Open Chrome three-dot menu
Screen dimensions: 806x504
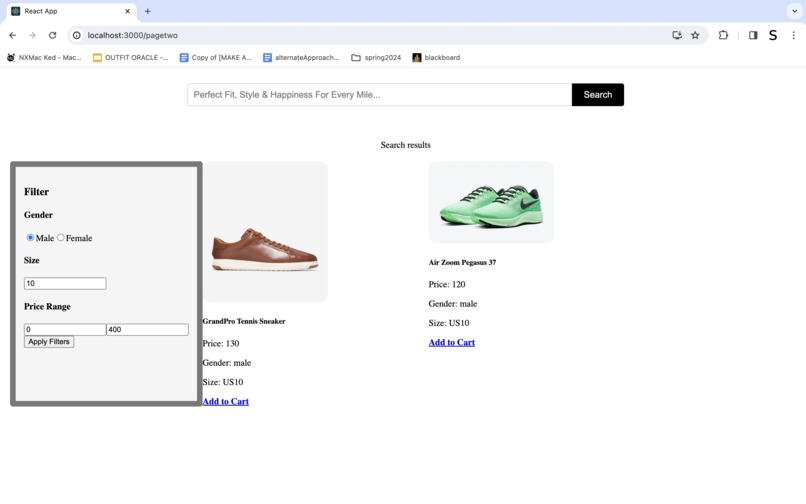tap(793, 35)
